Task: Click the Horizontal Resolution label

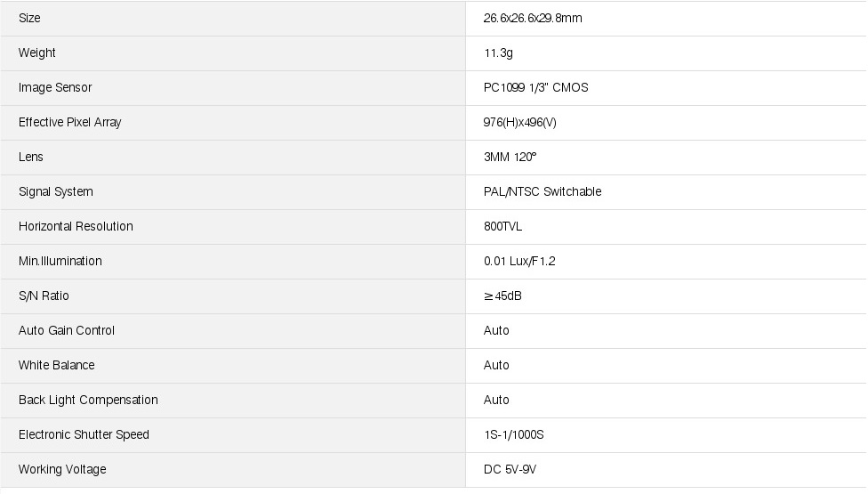Action: pos(76,226)
